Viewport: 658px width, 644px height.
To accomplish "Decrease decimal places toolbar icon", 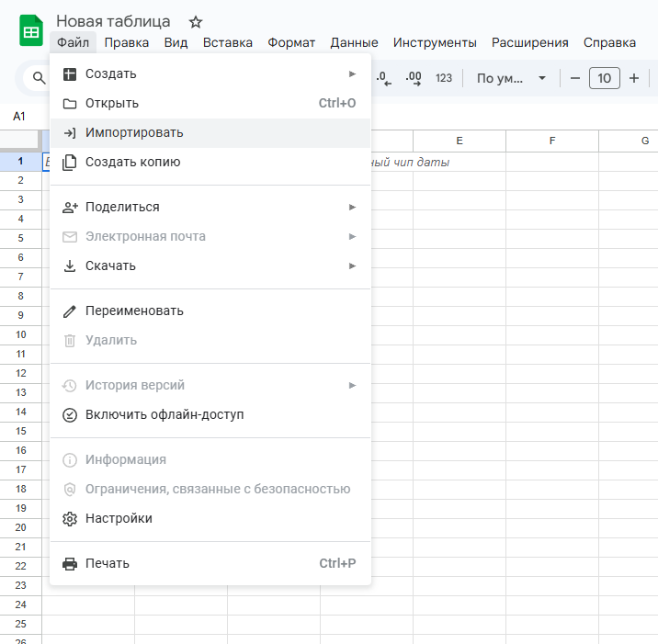I will coord(383,78).
